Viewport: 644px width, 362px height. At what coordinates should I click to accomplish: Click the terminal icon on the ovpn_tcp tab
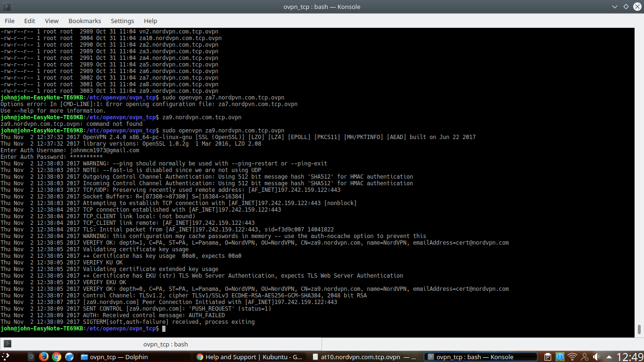(x=8, y=344)
